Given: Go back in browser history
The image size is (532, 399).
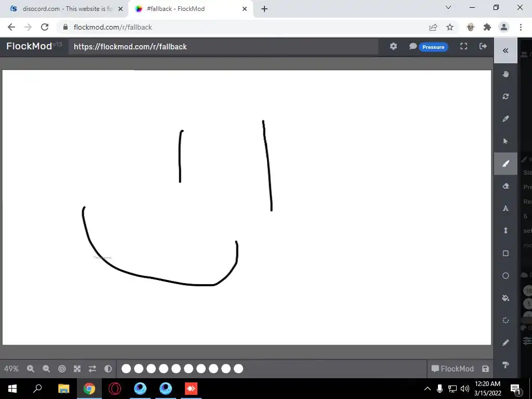Looking at the screenshot, I should point(11,27).
